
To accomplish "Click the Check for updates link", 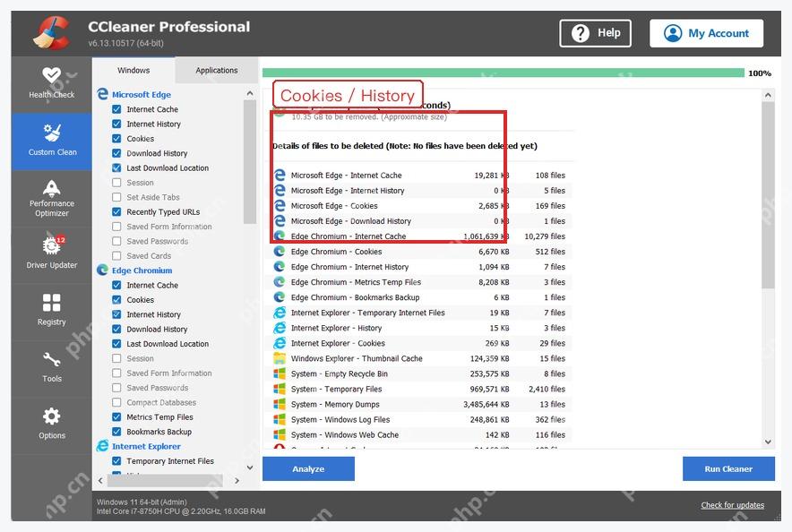I will coord(732,505).
